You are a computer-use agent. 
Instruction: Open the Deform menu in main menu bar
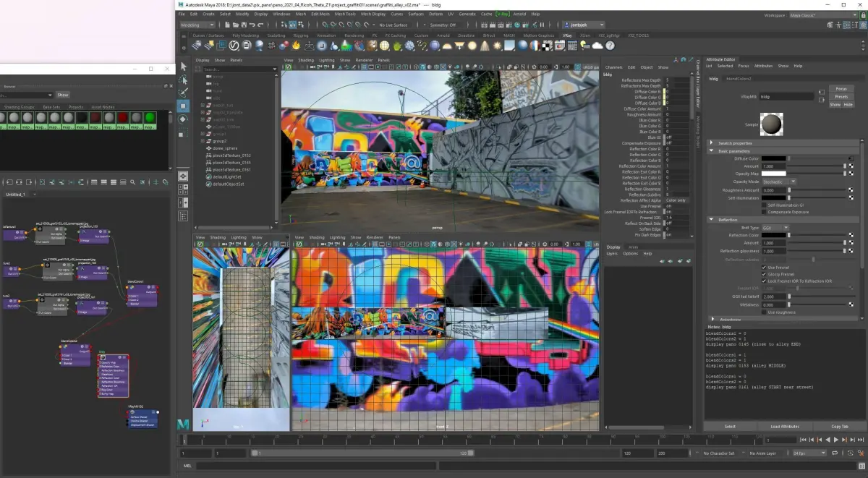click(x=435, y=14)
